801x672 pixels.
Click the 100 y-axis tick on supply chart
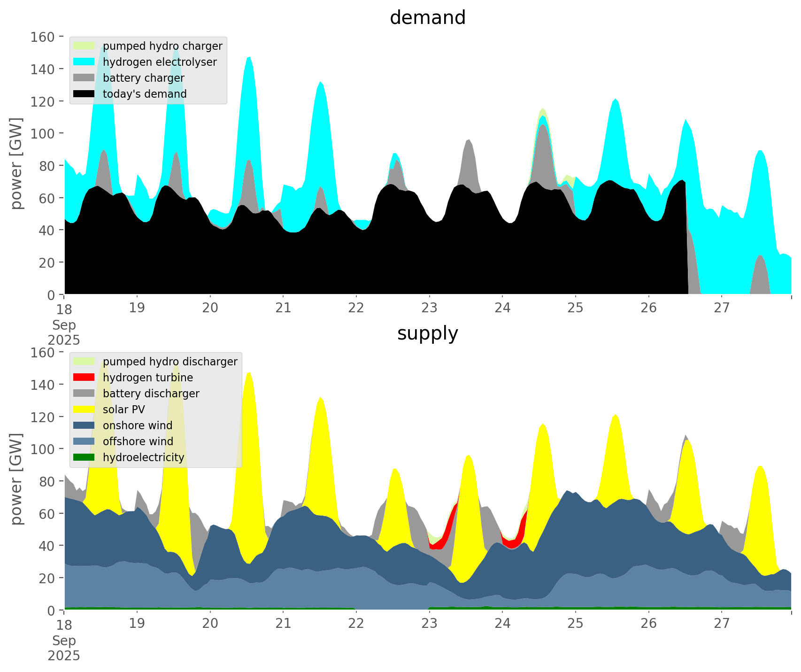pos(42,449)
